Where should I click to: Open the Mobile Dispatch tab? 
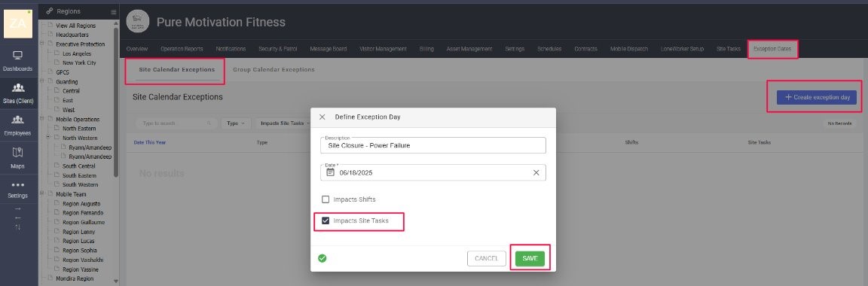pyautogui.click(x=629, y=49)
